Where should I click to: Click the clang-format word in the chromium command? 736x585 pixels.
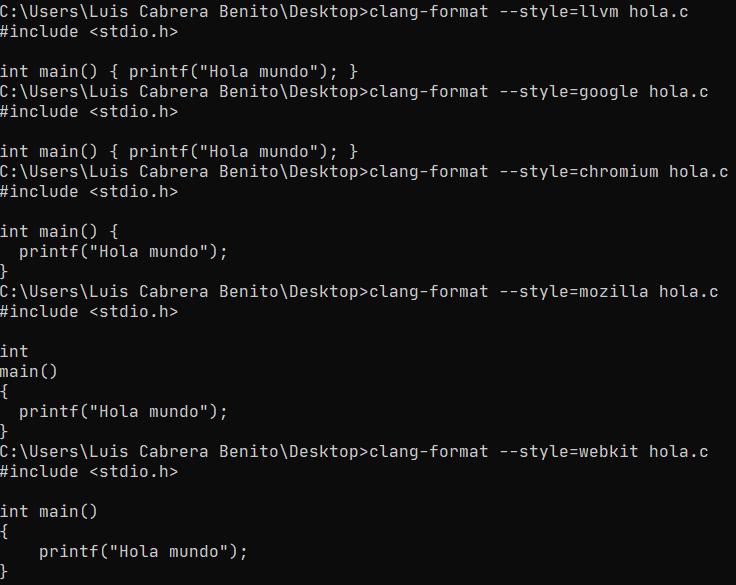(428, 172)
